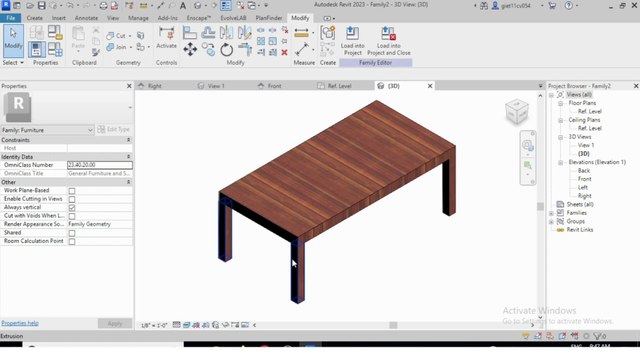The height and width of the screenshot is (360, 640).
Task: Click the Visual Style icon in view control bar
Action: click(x=187, y=325)
